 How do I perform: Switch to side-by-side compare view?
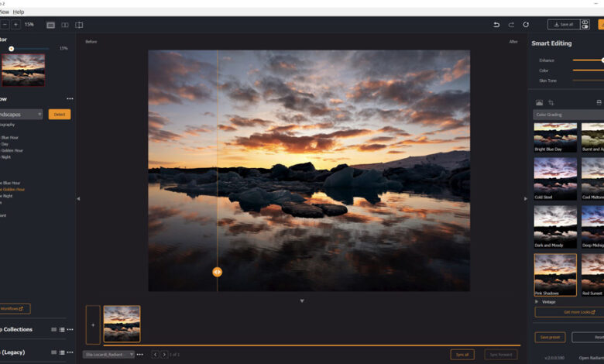65,25
